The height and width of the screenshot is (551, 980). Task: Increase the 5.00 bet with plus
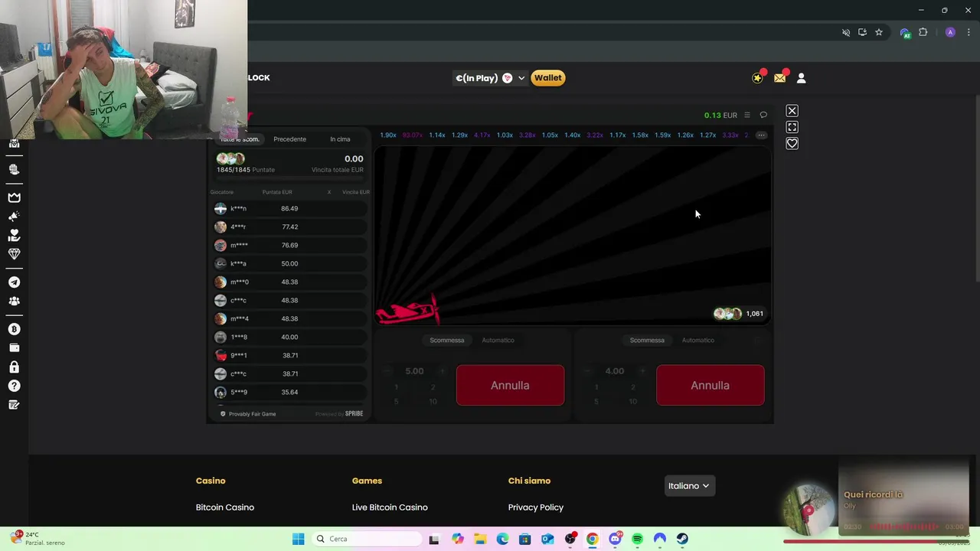[443, 371]
